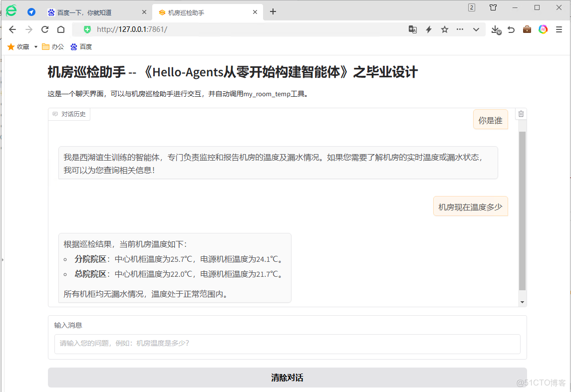Click the trash icon to clear chat history
The image size is (571, 392).
tap(521, 114)
